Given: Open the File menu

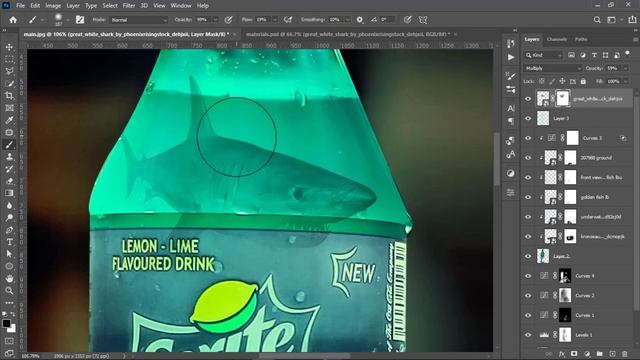Looking at the screenshot, I should (20, 5).
